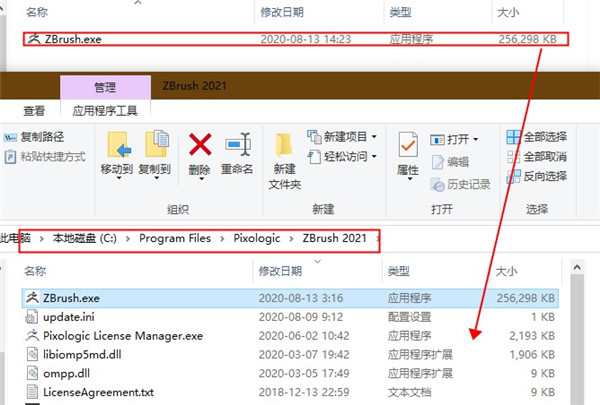600x405 pixels.
Task: Sort by Type (类型) column in lower list
Action: tap(399, 271)
